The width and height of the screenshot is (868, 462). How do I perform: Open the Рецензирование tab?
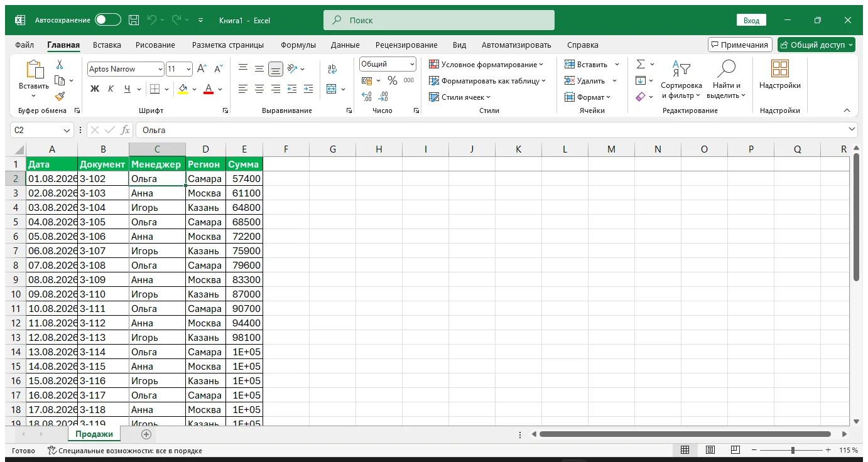[406, 45]
